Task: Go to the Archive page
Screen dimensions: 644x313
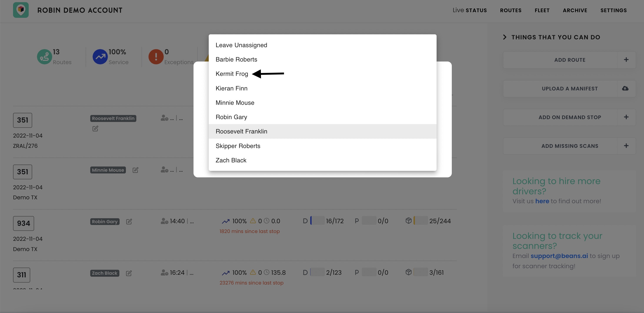Action: (575, 10)
